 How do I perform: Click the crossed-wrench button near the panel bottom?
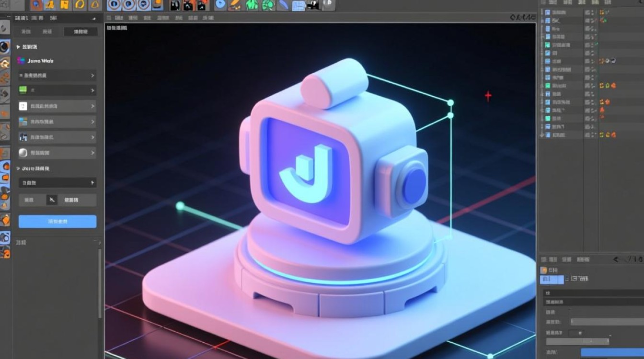tap(52, 200)
